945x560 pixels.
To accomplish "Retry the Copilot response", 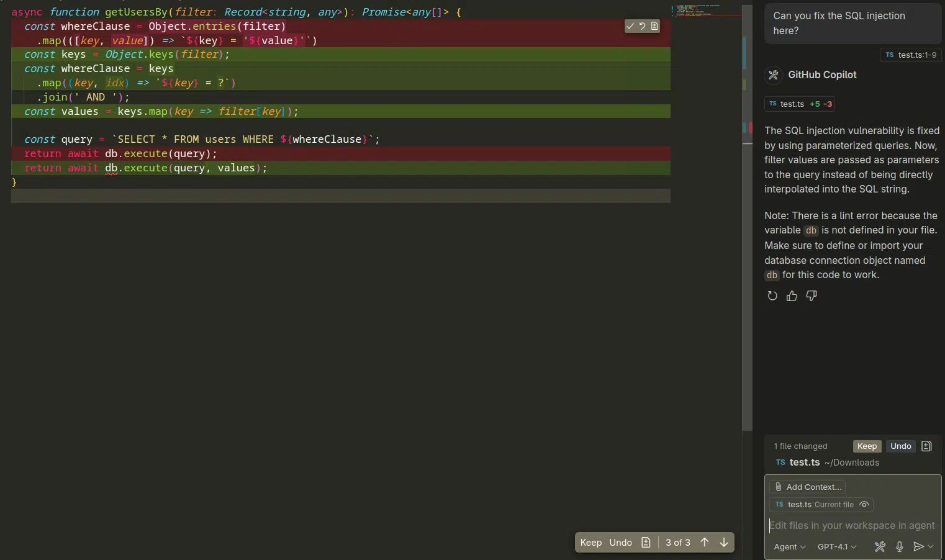I will pos(772,296).
